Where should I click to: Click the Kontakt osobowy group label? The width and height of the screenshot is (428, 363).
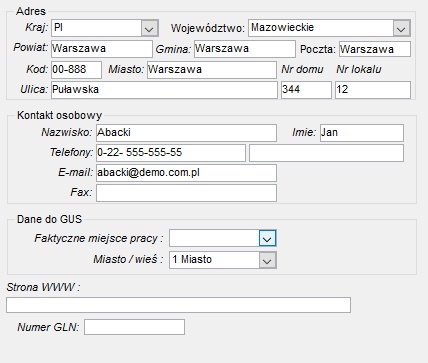click(59, 115)
